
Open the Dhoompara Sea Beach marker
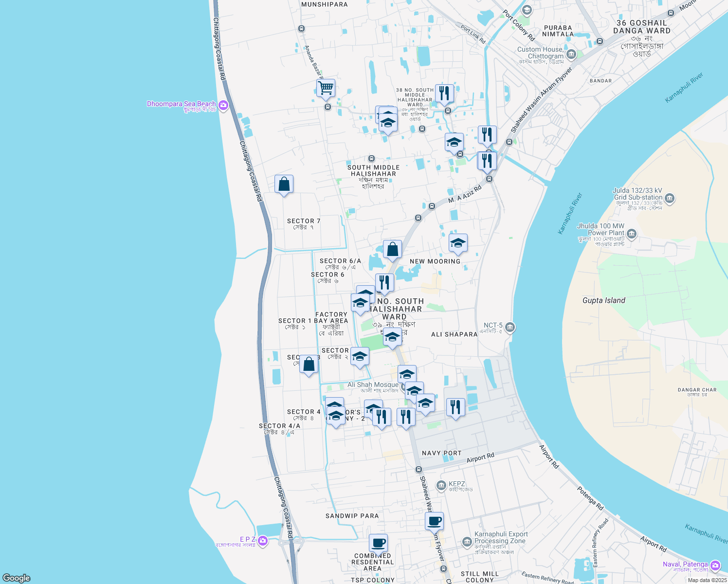coord(223,105)
